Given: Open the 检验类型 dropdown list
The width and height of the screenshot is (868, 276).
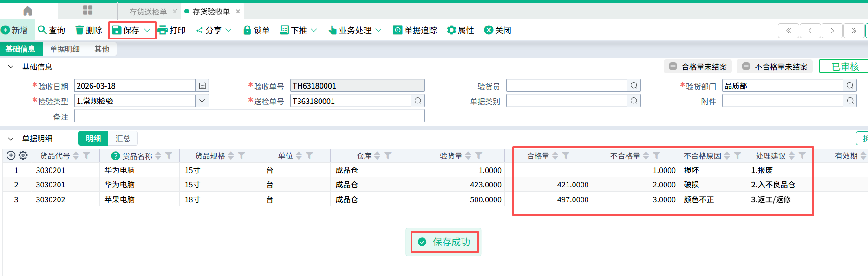Looking at the screenshot, I should coord(202,101).
